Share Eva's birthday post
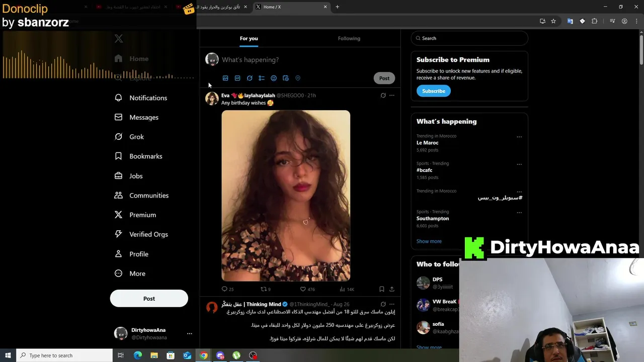The image size is (644, 362). click(392, 289)
